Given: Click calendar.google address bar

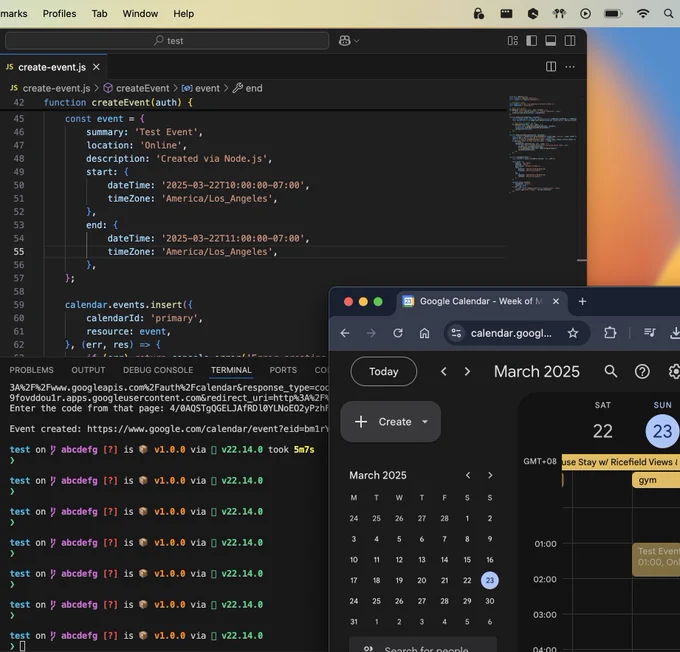Looking at the screenshot, I should 511,333.
